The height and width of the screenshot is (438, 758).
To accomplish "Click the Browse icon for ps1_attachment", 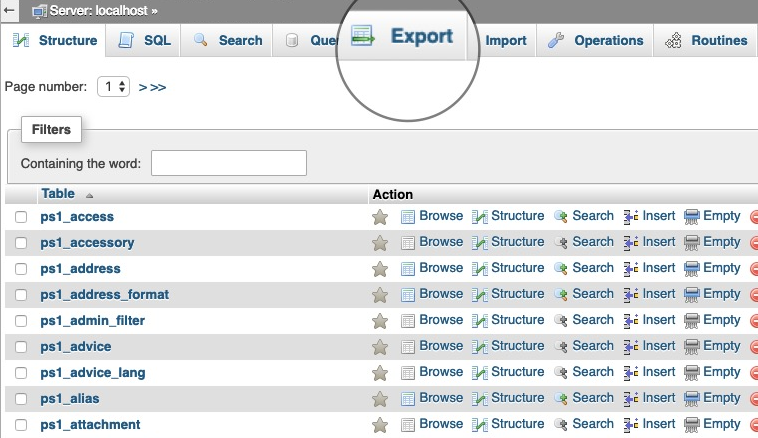I will pos(408,424).
